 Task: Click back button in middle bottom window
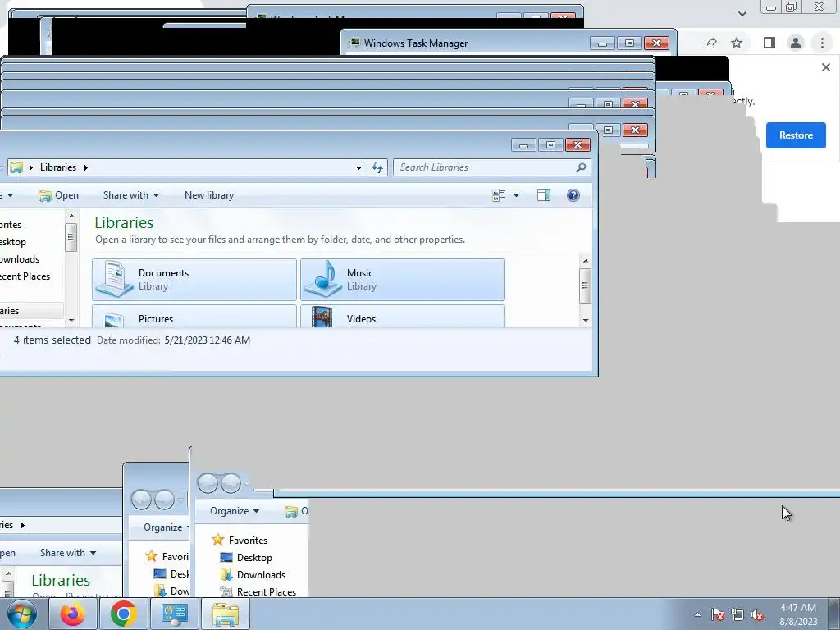coord(141,500)
